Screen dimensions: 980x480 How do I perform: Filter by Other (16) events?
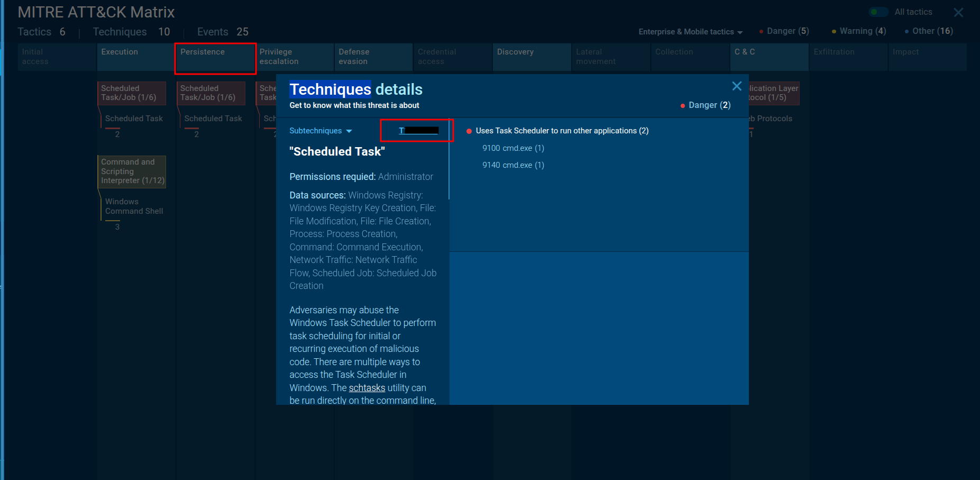(929, 31)
